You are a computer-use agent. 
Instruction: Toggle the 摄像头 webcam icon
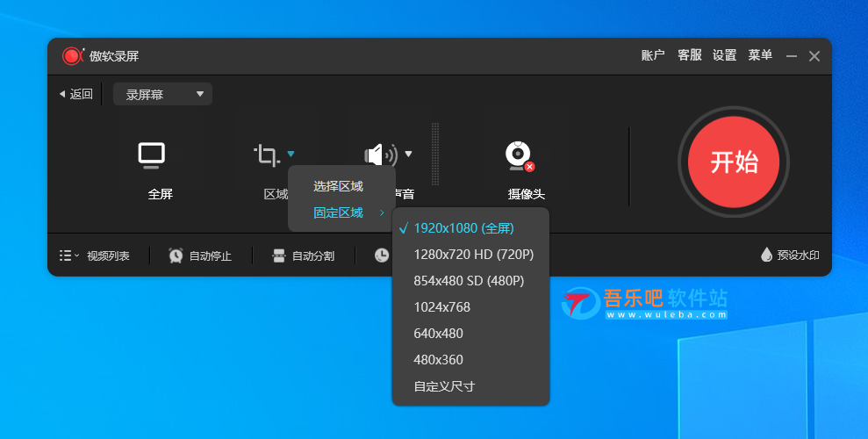[520, 156]
